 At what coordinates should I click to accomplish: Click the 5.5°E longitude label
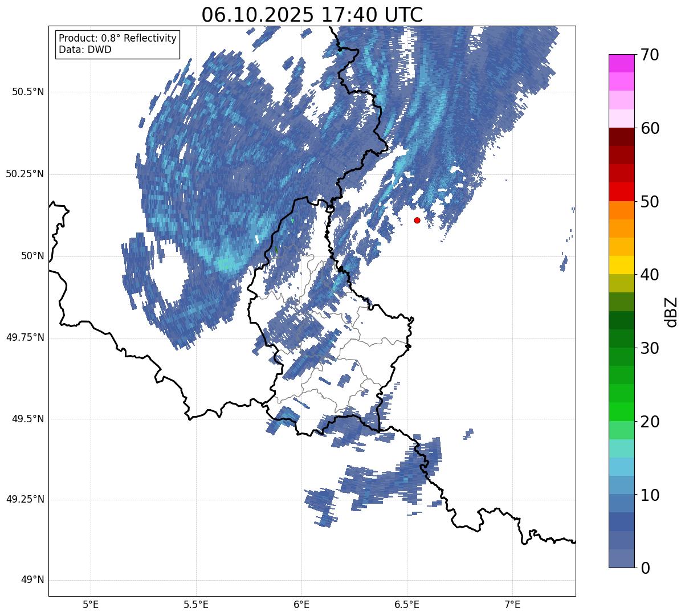(196, 604)
